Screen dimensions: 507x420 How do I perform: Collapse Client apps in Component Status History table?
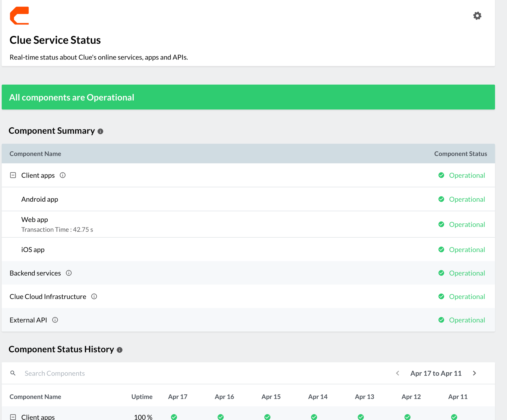[13, 417]
